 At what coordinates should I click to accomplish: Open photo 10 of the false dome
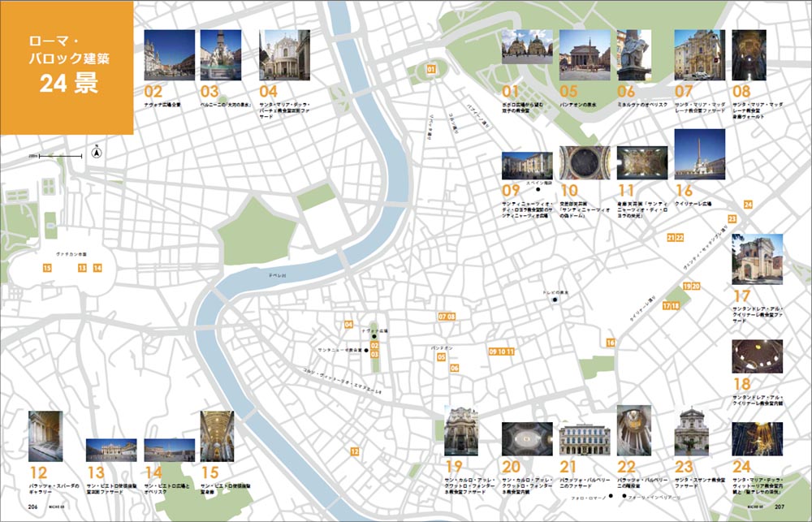pyautogui.click(x=585, y=162)
